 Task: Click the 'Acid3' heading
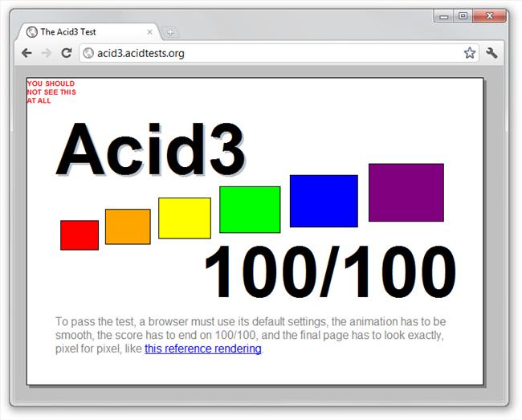click(x=150, y=149)
